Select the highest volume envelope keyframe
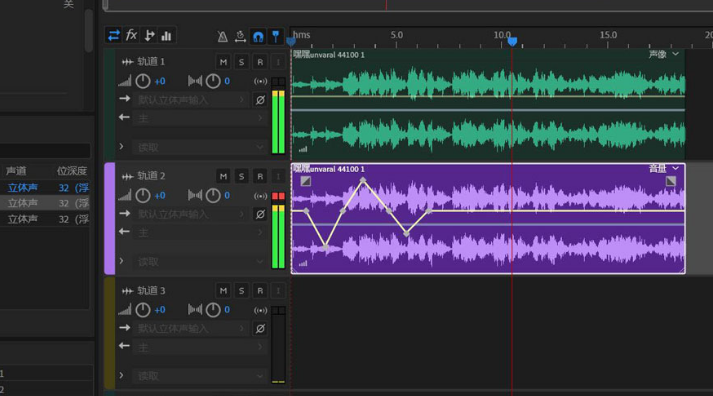Viewport: 713px width, 396px height. pyautogui.click(x=362, y=180)
